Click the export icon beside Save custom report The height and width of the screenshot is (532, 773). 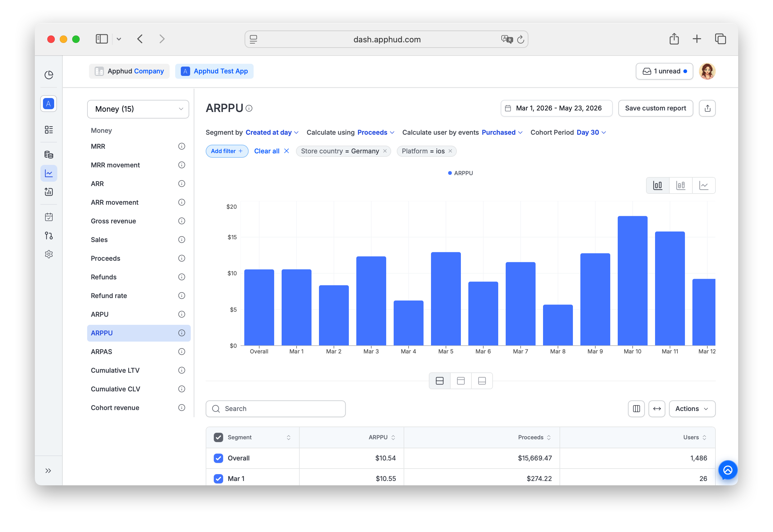707,108
